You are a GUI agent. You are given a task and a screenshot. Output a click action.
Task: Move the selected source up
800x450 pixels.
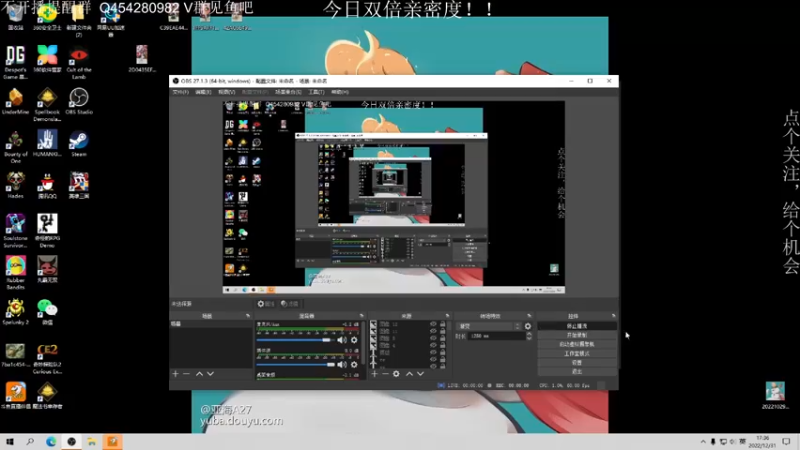coord(409,374)
